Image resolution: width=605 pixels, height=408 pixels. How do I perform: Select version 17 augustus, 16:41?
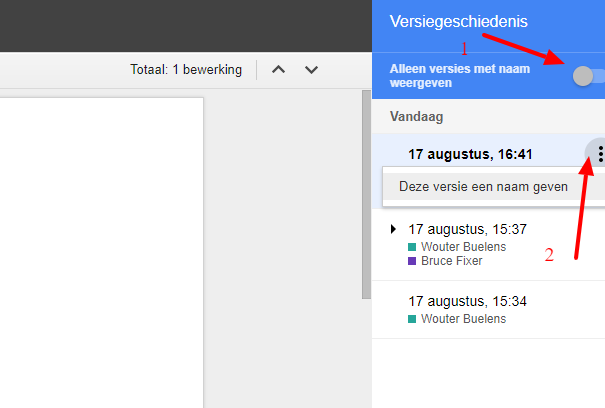(470, 154)
